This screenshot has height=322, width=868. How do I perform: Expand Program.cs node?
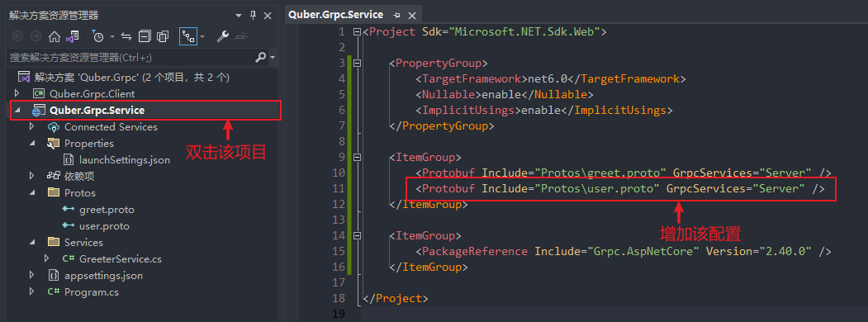pos(31,291)
